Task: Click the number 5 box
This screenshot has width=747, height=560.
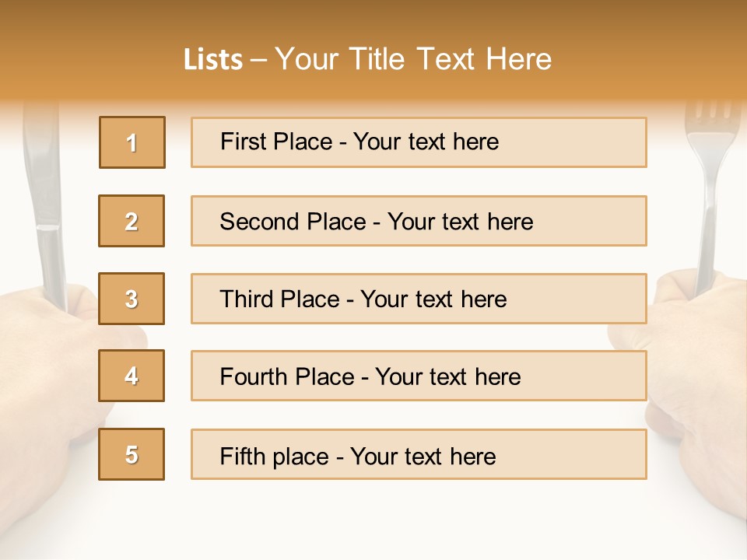Action: point(132,454)
